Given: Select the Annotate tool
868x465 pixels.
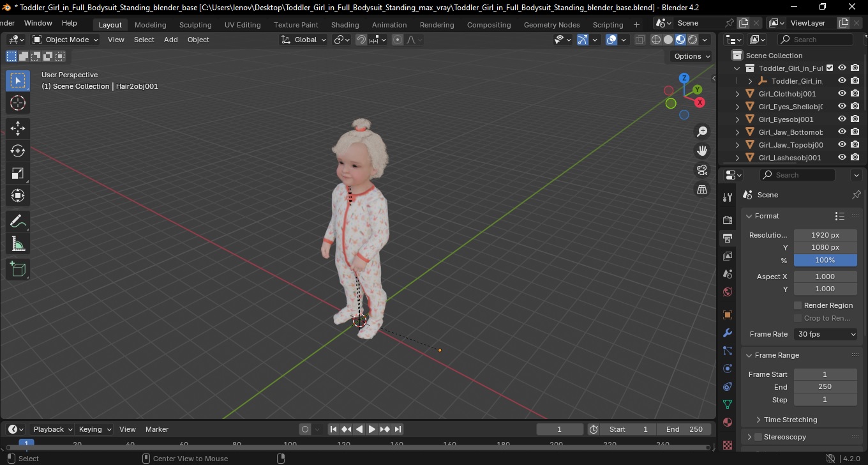Looking at the screenshot, I should pos(18,221).
